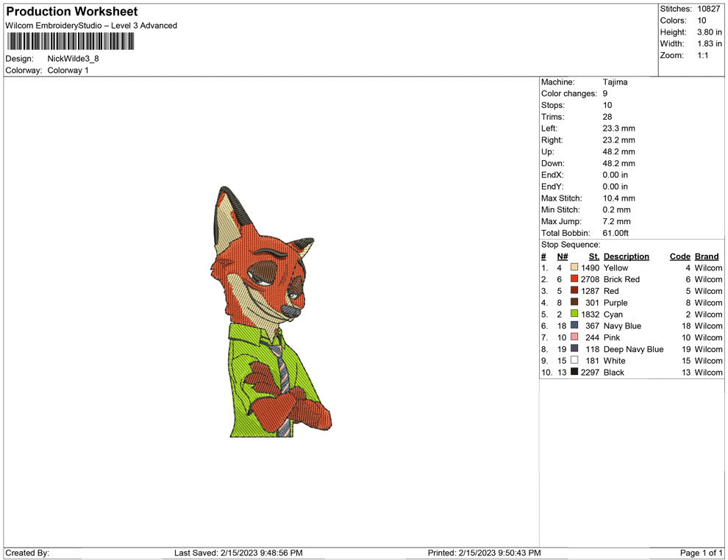The image size is (728, 560).
Task: Click the 'Production Worksheet' title
Action: pyautogui.click(x=72, y=12)
